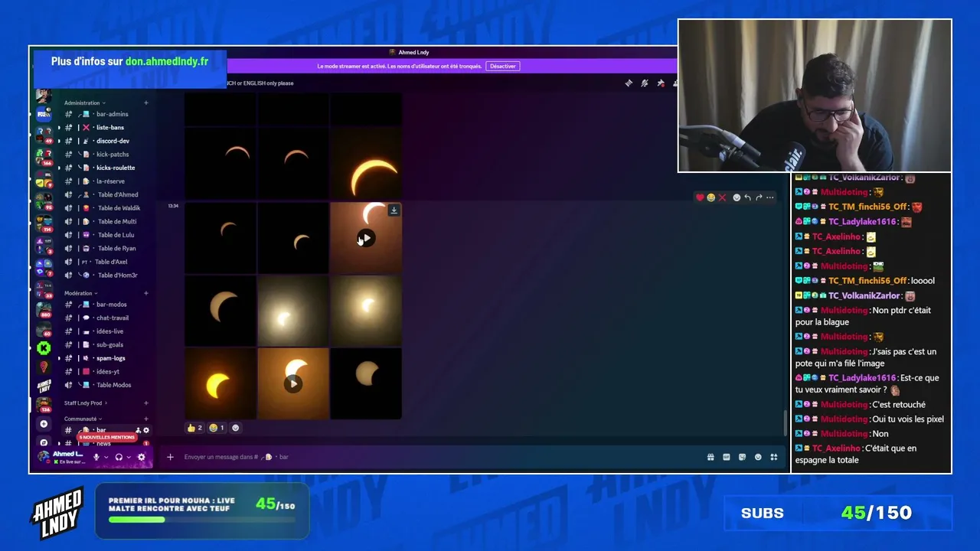Screen dimensions: 980x551
Task: Add red heart quick reaction to message
Action: point(700,197)
